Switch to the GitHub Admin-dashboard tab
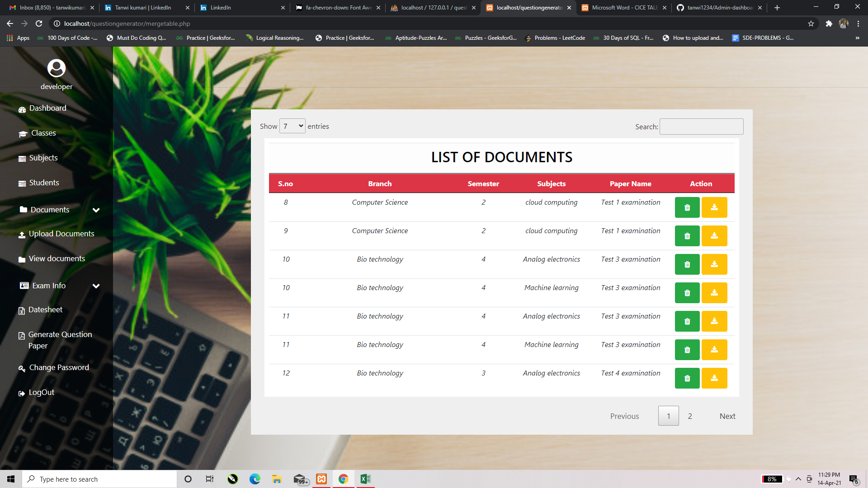 click(x=720, y=8)
